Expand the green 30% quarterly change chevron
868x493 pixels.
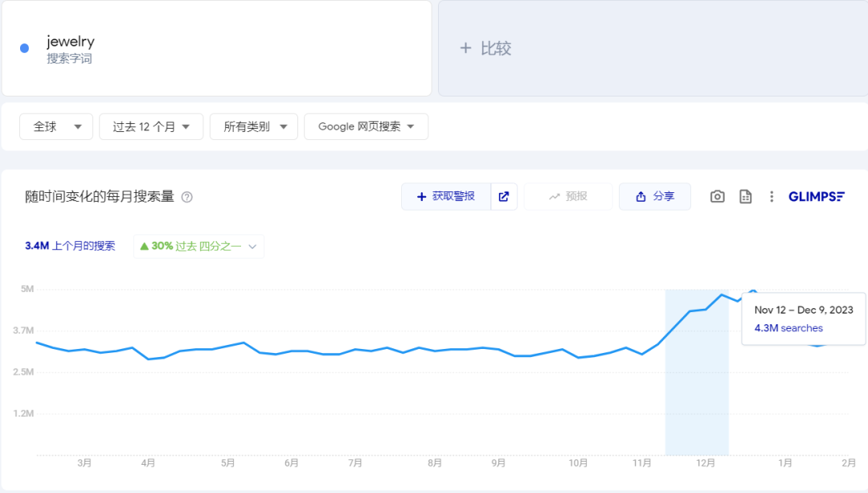[x=254, y=246]
